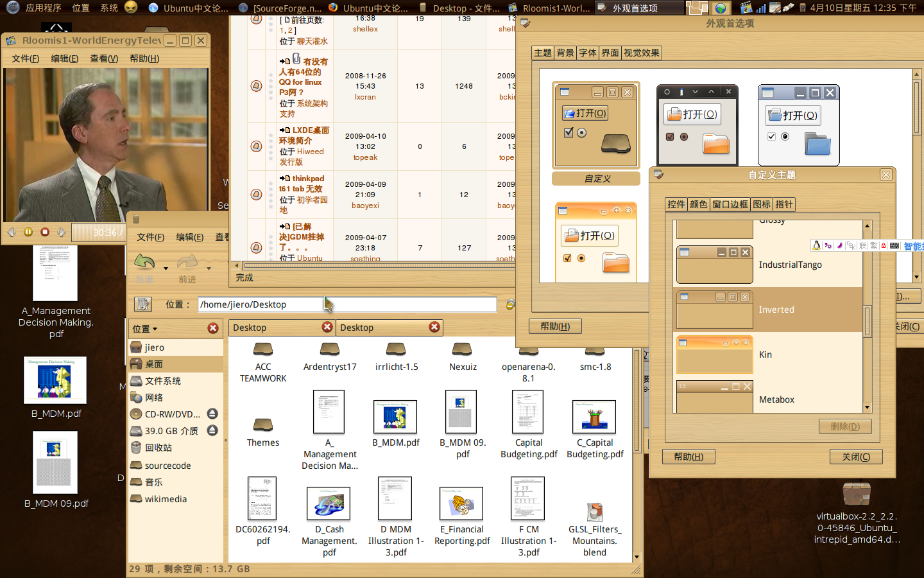Viewport: 924px width, 578px height.
Task: Open 回收站 trash in sidebar
Action: (x=176, y=448)
